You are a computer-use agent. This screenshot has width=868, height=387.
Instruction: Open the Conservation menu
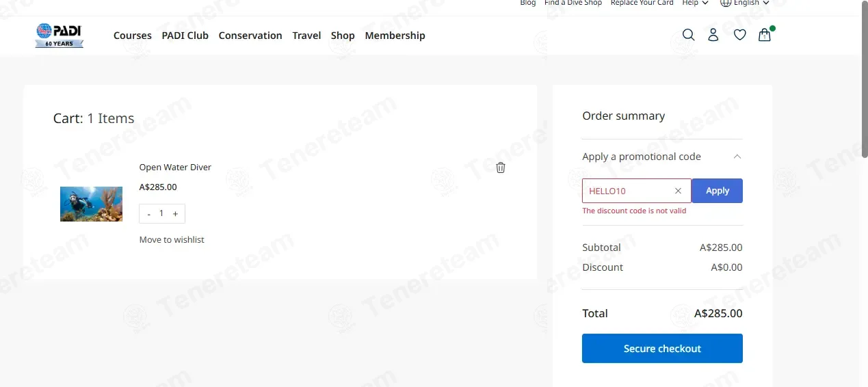tap(250, 36)
